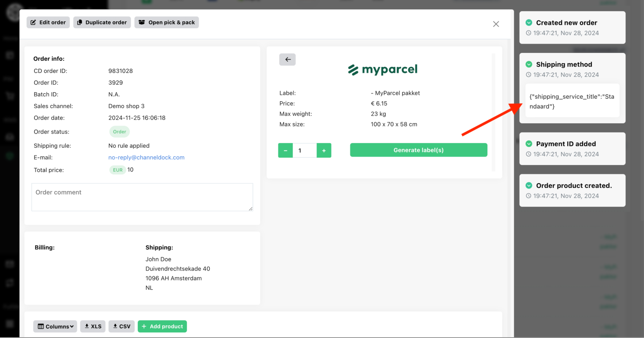
Task: Duplicate this order
Action: [102, 22]
